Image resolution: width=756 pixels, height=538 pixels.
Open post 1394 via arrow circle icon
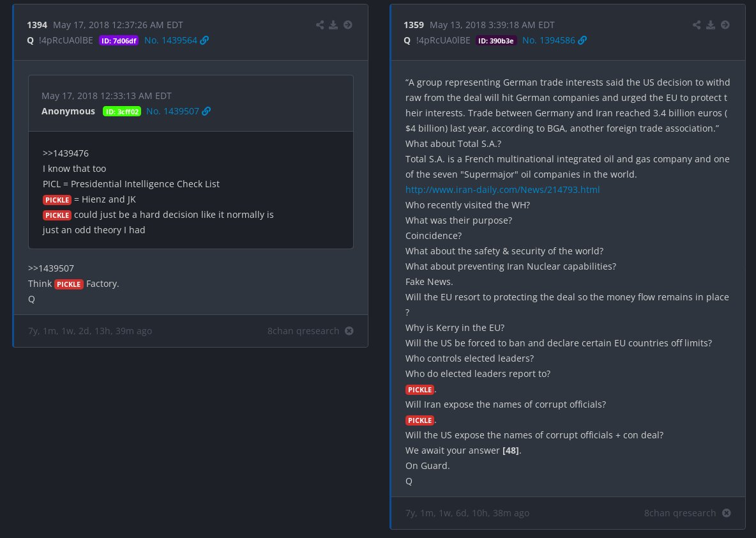[x=347, y=25]
